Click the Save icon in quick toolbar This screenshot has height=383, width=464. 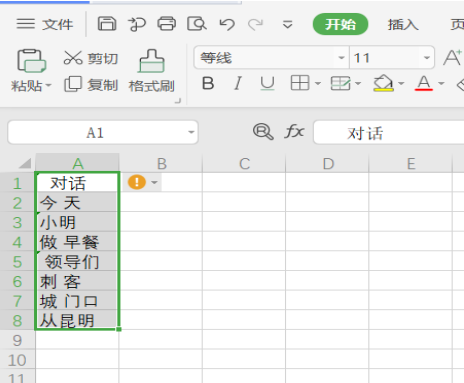107,24
